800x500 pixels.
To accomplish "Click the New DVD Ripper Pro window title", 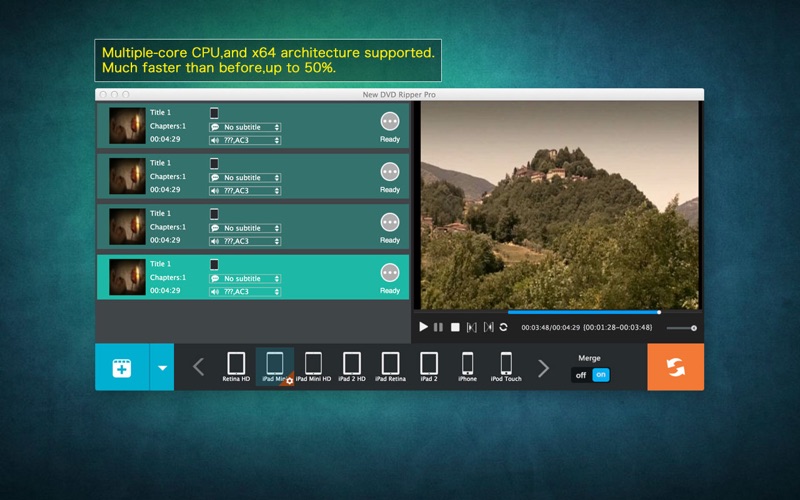I will coord(399,95).
